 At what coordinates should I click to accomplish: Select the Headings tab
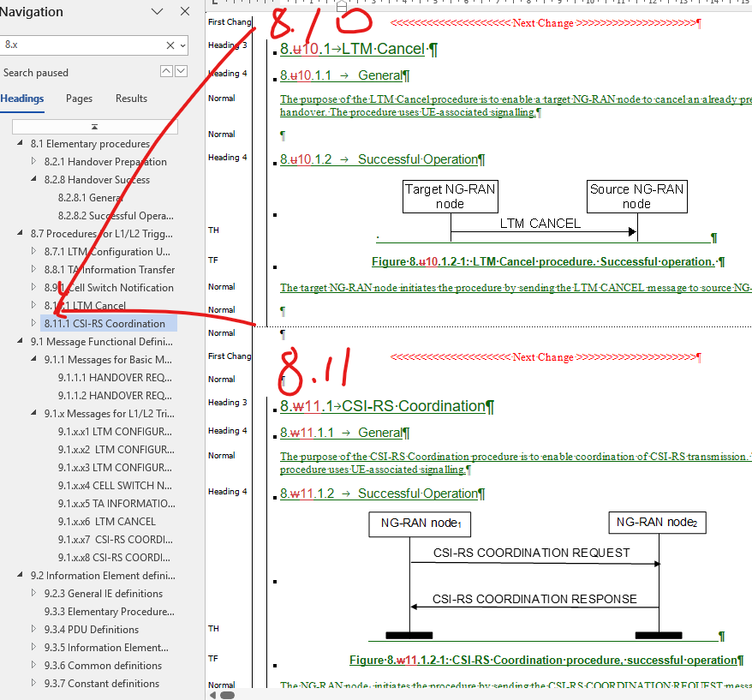click(x=22, y=99)
